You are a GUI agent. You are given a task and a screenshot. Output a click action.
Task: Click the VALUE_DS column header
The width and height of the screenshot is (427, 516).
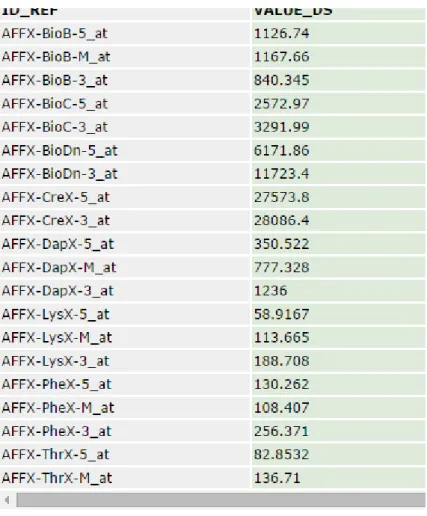point(293,11)
